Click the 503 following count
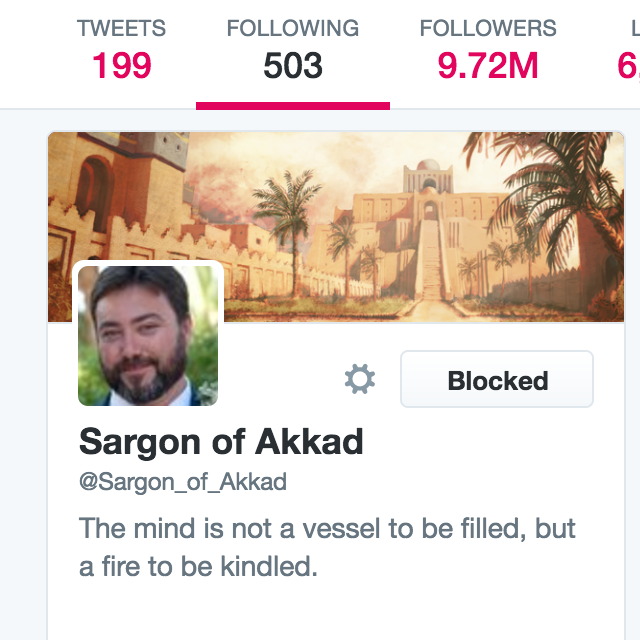Screen dimensions: 640x640 tap(292, 66)
